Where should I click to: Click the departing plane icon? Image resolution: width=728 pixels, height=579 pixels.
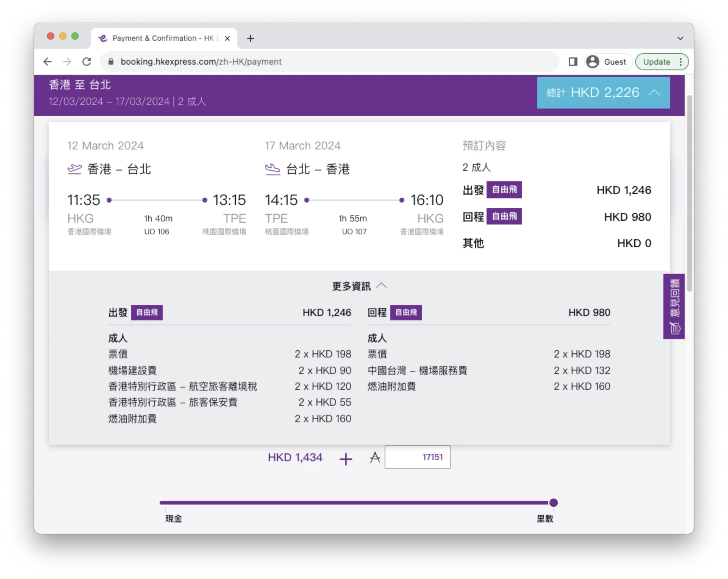click(74, 169)
